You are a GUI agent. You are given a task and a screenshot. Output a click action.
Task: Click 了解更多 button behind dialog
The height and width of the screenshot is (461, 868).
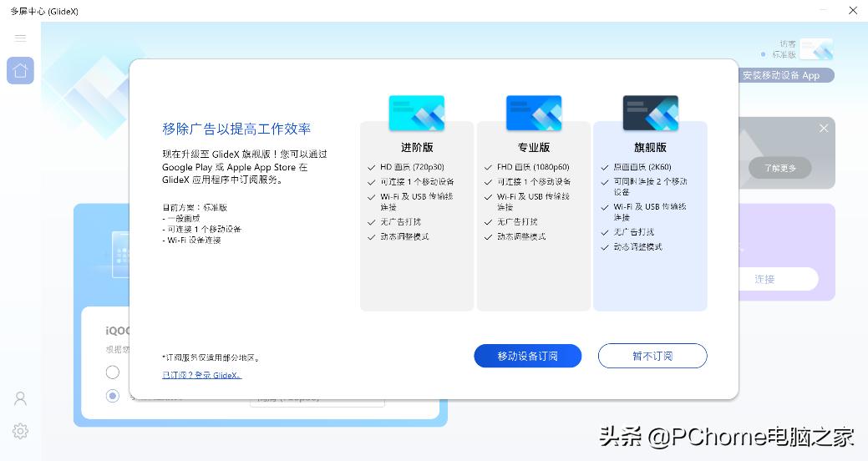click(x=780, y=168)
